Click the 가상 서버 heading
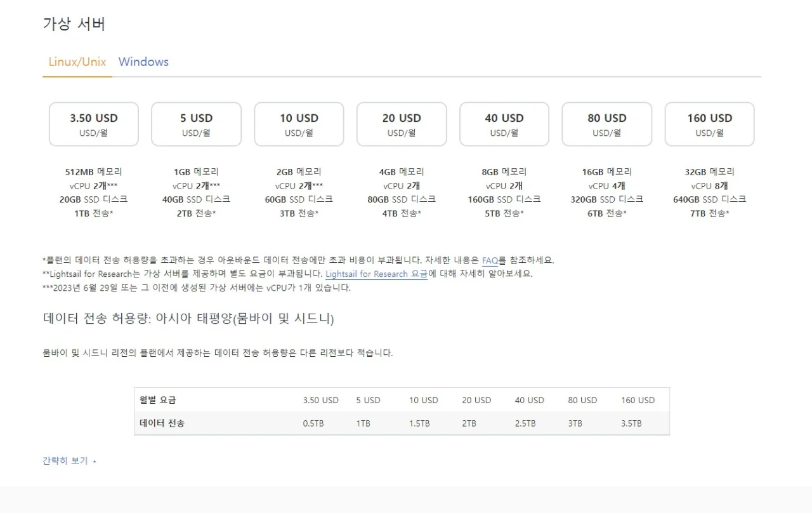Image resolution: width=812 pixels, height=513 pixels. click(74, 24)
